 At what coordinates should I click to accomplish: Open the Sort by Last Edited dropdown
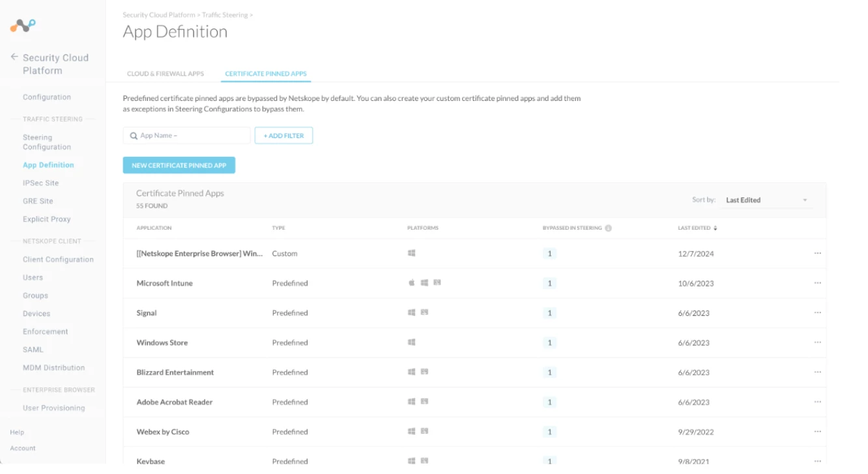(766, 200)
